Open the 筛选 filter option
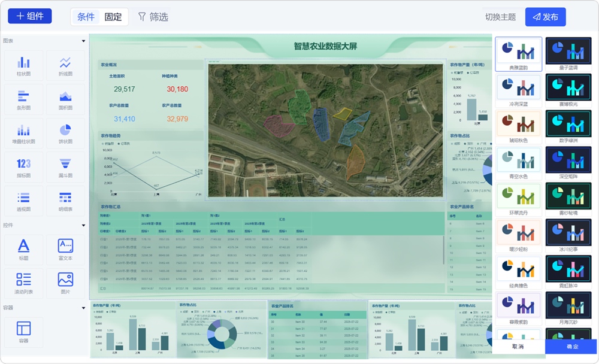 [x=153, y=17]
